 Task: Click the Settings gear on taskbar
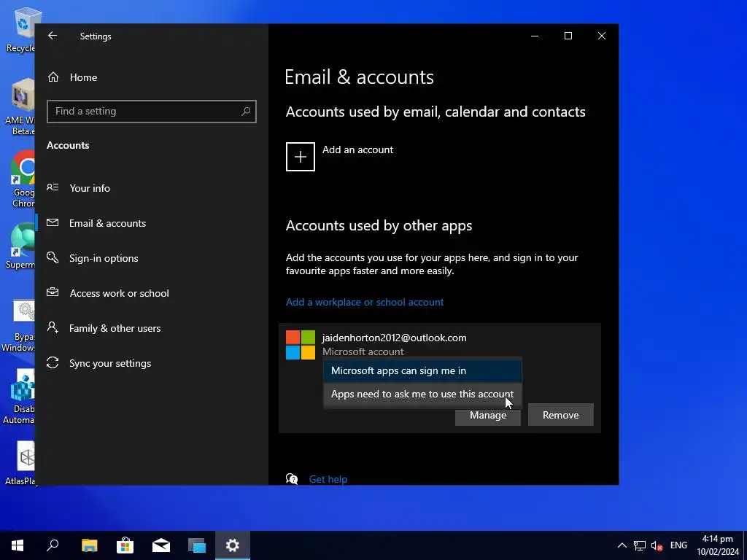tap(233, 545)
